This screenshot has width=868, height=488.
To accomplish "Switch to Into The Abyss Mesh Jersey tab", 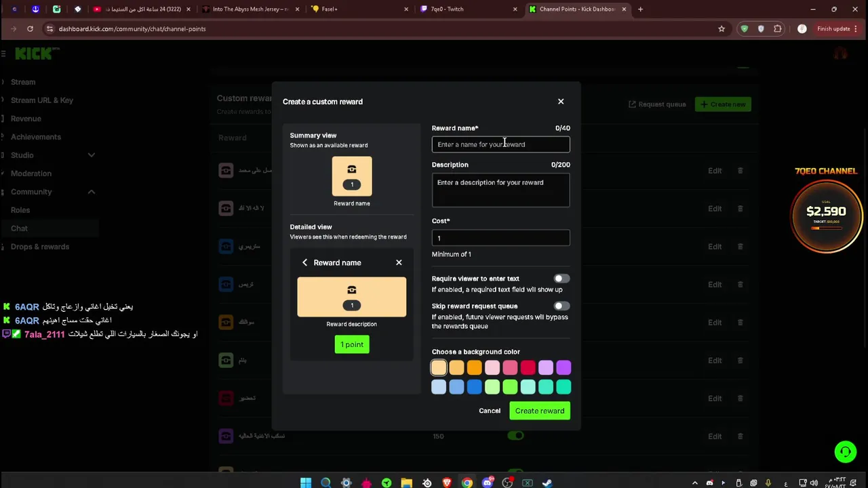I will point(250,9).
